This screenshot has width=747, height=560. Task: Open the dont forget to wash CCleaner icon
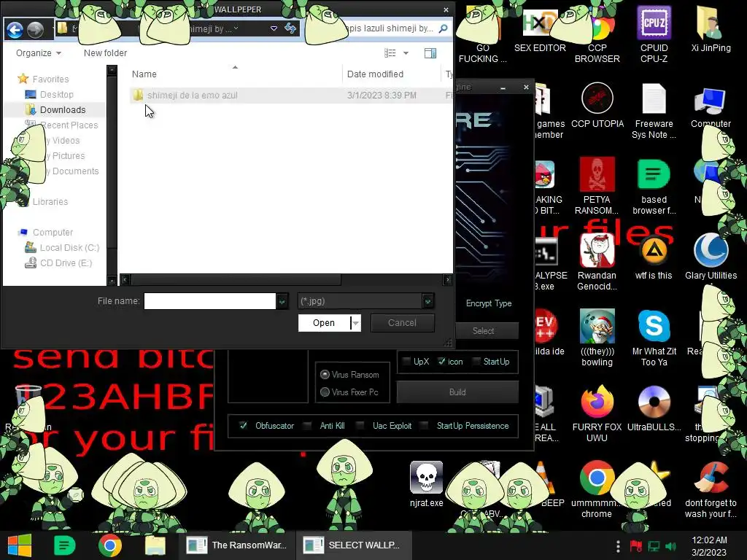tap(711, 489)
